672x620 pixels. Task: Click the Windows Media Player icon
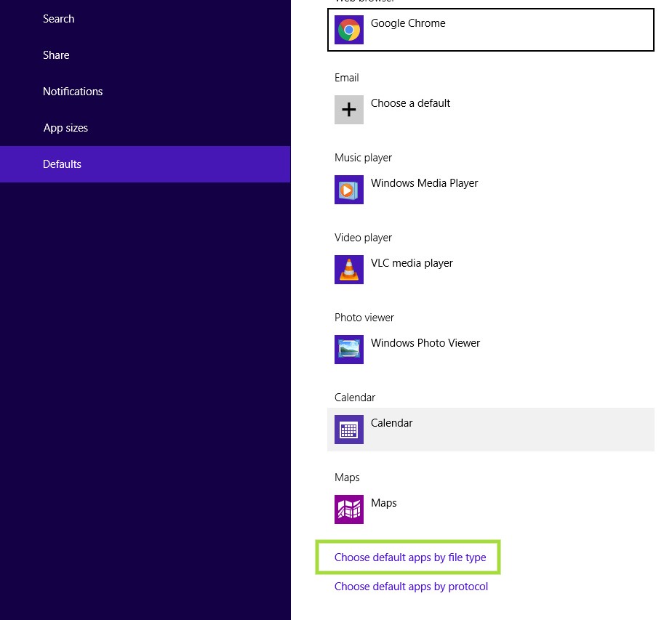point(349,190)
